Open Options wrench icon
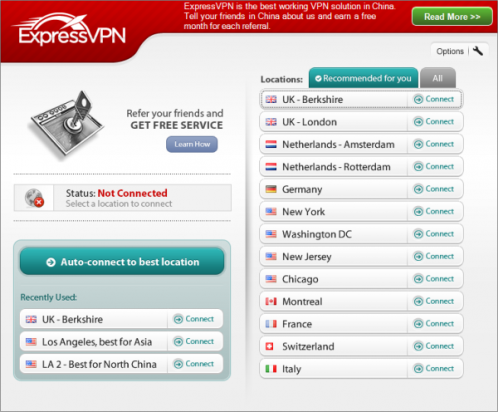 [x=478, y=51]
